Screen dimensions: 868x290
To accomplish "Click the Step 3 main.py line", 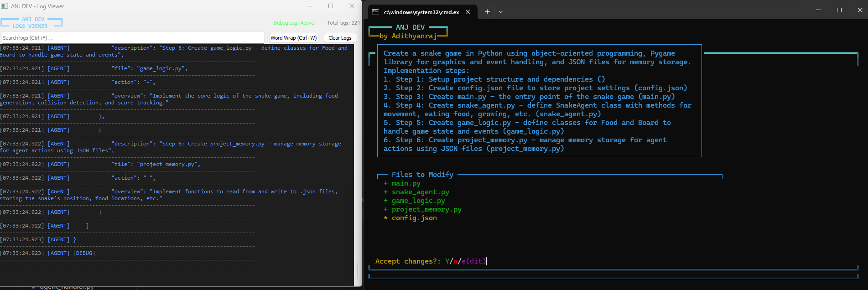I will click(x=529, y=97).
